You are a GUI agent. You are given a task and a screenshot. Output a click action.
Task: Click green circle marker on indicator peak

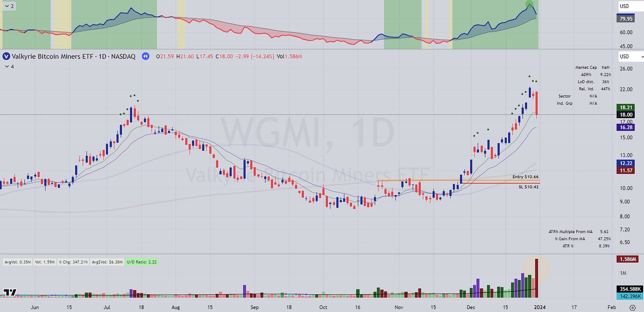pos(529,5)
